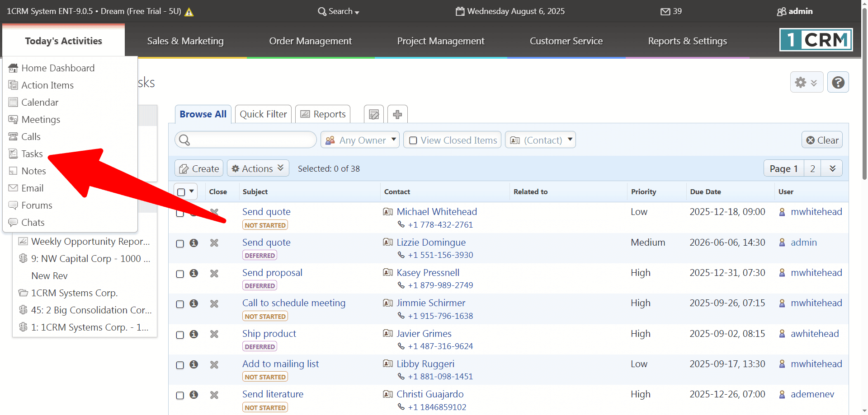The height and width of the screenshot is (415, 868).
Task: Open the top Search menu
Action: (x=339, y=11)
